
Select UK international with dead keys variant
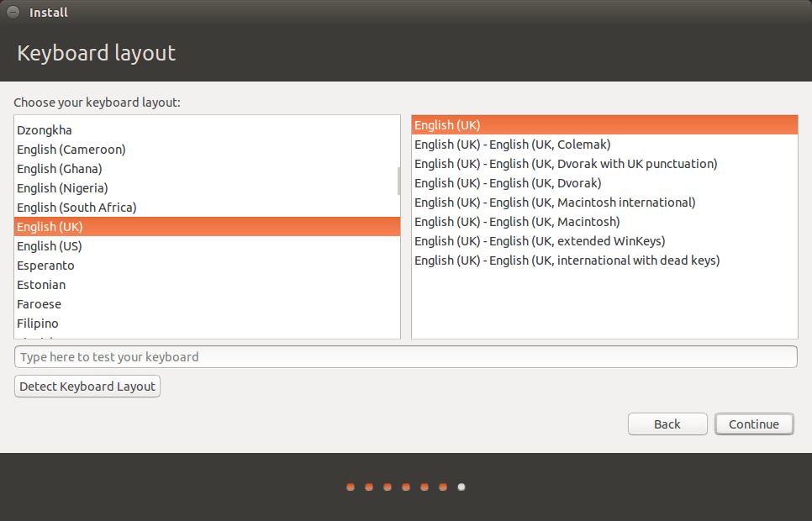click(604, 260)
